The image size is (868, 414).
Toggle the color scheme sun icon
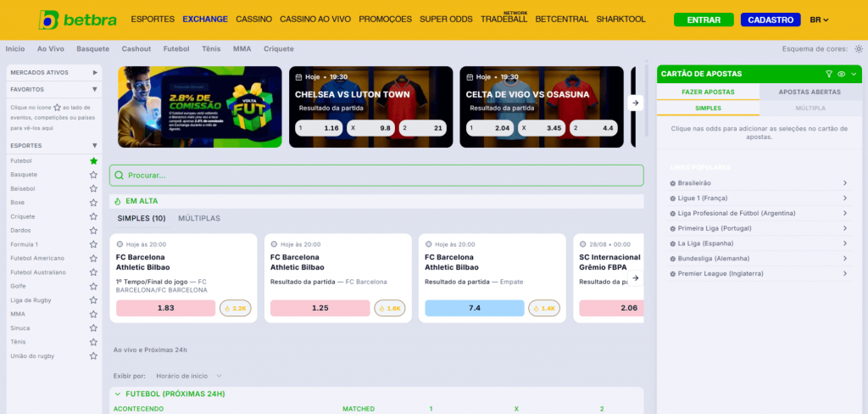859,48
